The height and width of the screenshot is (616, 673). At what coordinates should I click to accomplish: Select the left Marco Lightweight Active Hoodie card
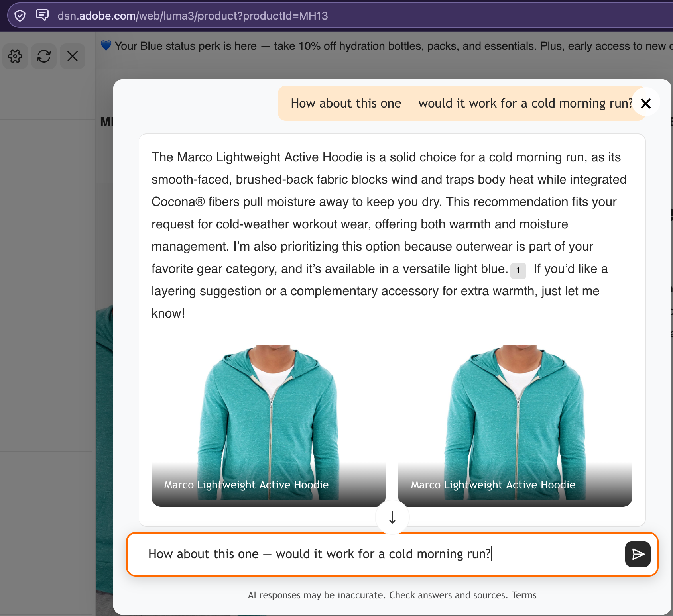pos(268,426)
